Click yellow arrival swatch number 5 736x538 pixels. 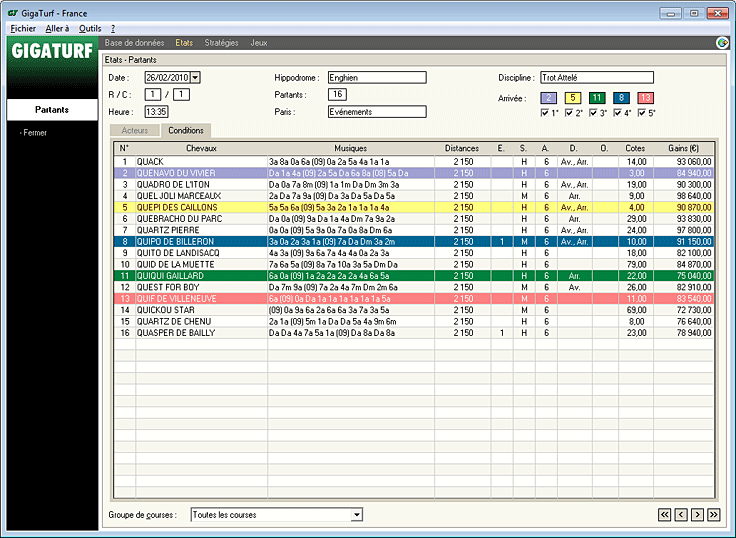573,98
